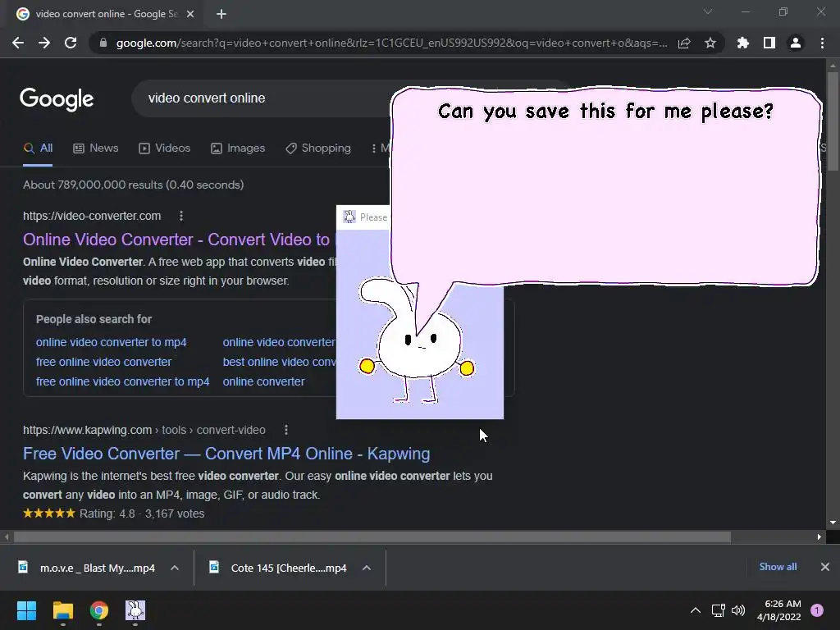The image size is (840, 630).
Task: Reload the Google search page
Action: click(x=71, y=43)
